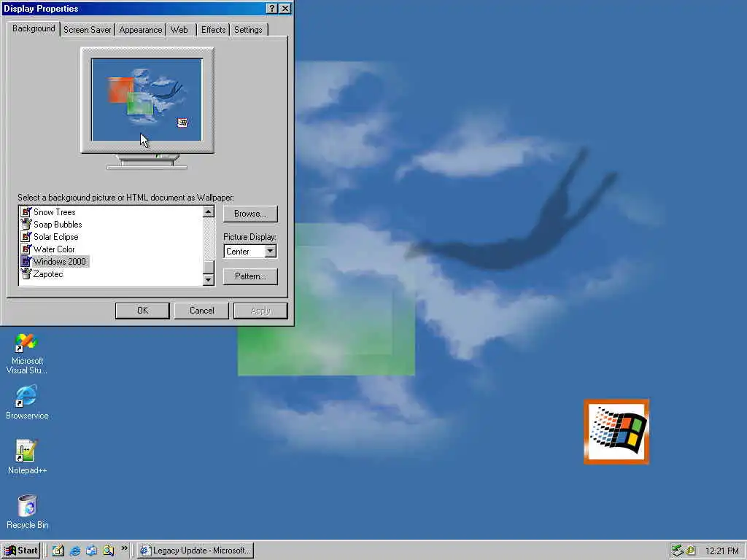747x560 pixels.
Task: Click the magnifier folder quick launch icon
Action: pos(108,551)
